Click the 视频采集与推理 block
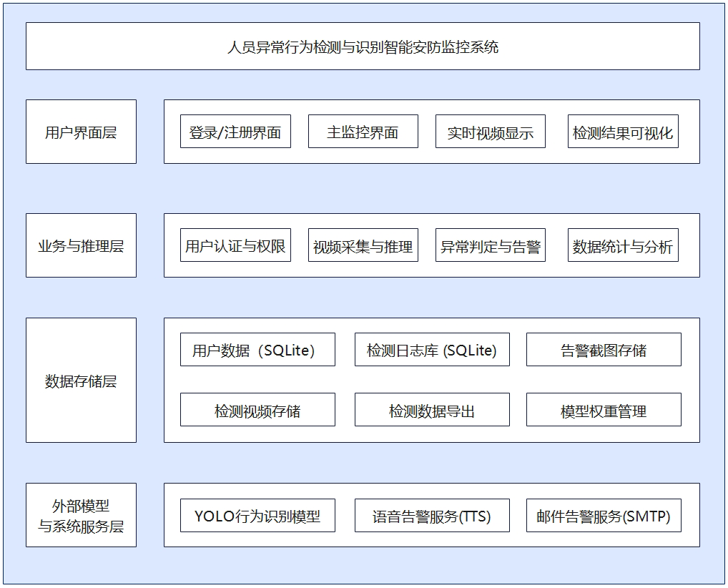This screenshot has width=728, height=588. pyautogui.click(x=363, y=245)
